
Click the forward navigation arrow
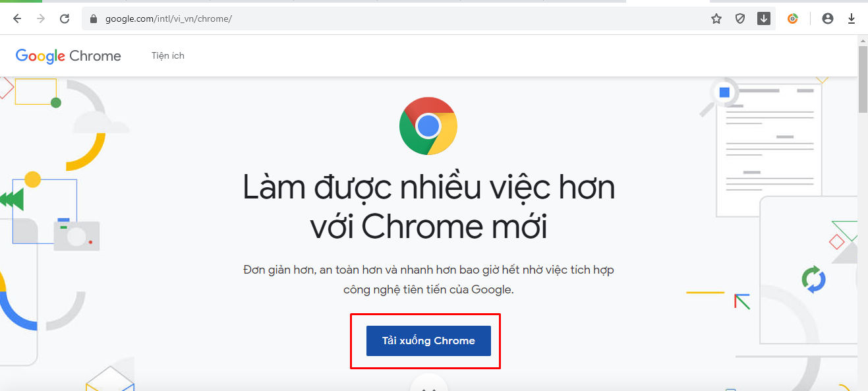coord(41,18)
